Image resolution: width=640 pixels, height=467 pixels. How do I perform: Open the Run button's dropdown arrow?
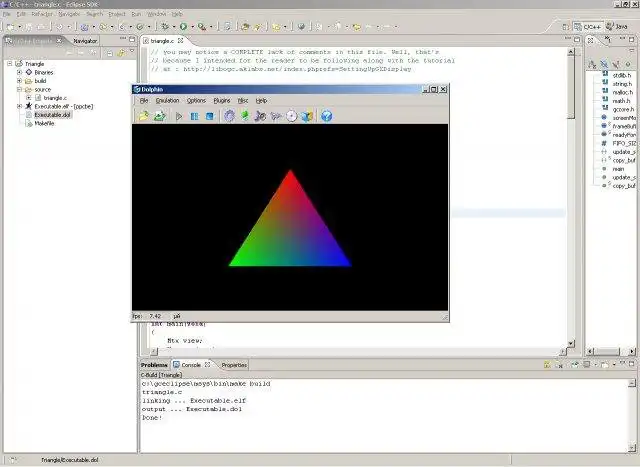pos(192,27)
